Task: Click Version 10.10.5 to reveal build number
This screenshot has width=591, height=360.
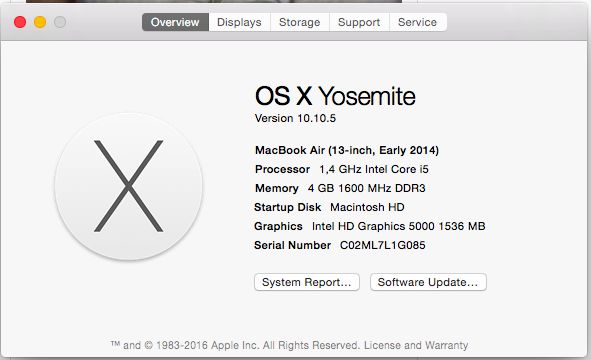Action: click(295, 118)
